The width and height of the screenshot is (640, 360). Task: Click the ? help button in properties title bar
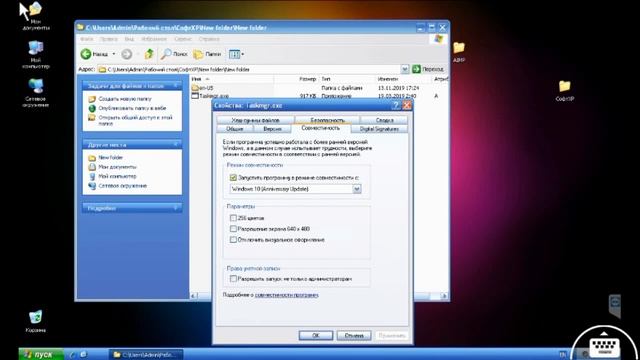[x=395, y=105]
